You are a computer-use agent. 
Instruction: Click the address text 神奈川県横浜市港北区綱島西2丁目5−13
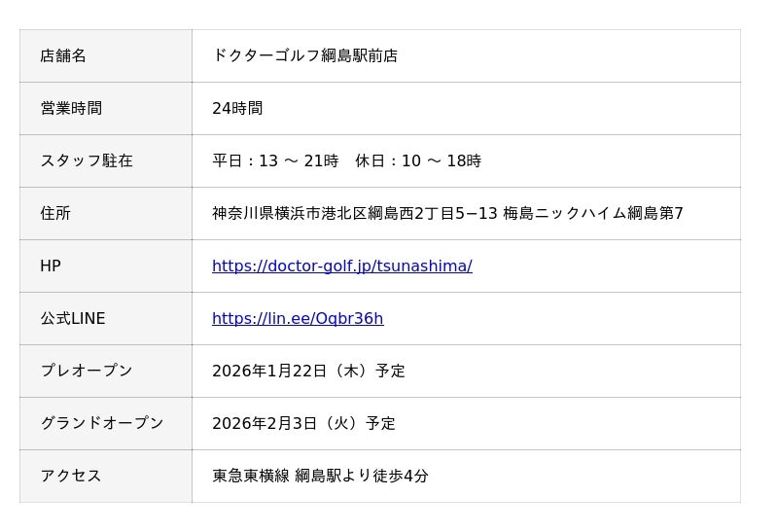[x=354, y=213]
